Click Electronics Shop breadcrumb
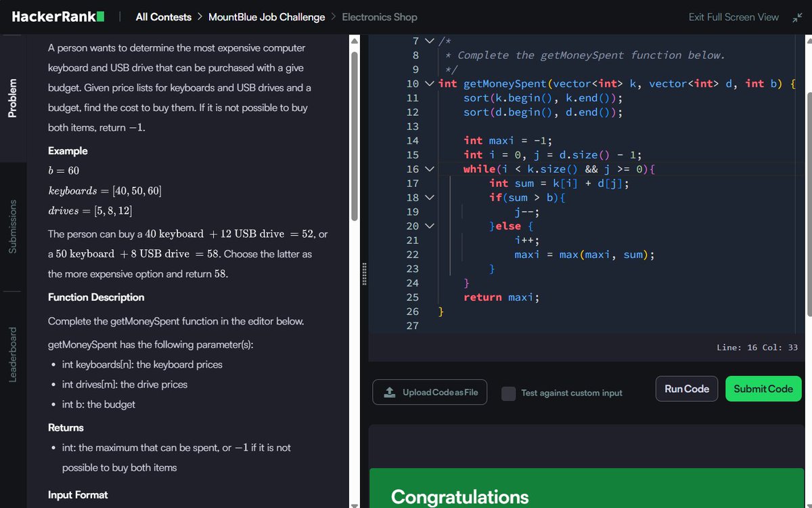Viewport: 812px width, 508px height. click(380, 17)
